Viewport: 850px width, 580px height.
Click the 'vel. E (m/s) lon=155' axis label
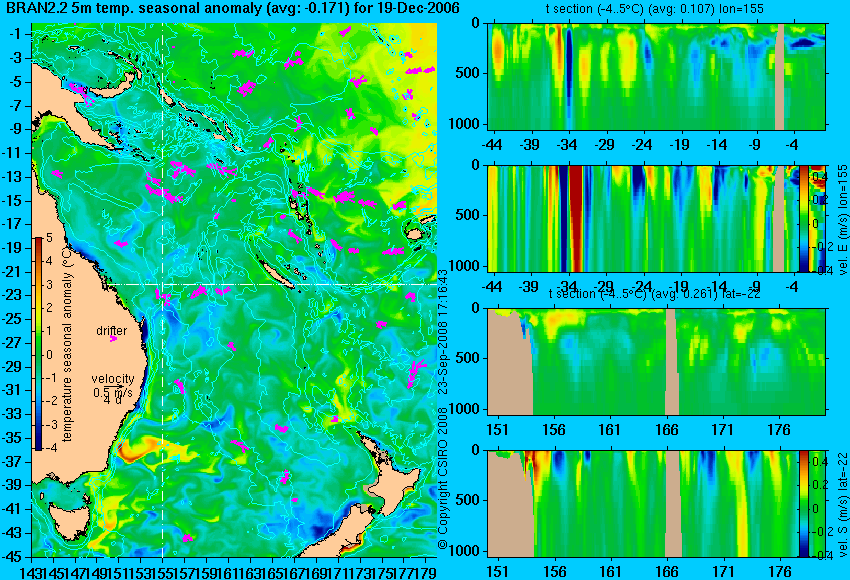point(842,220)
